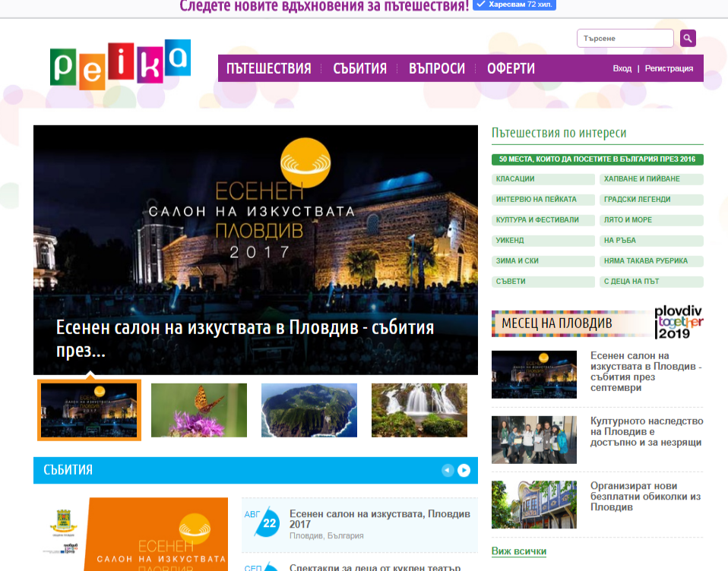
Task: Select the butterfly on flower thumbnail
Action: [x=199, y=410]
